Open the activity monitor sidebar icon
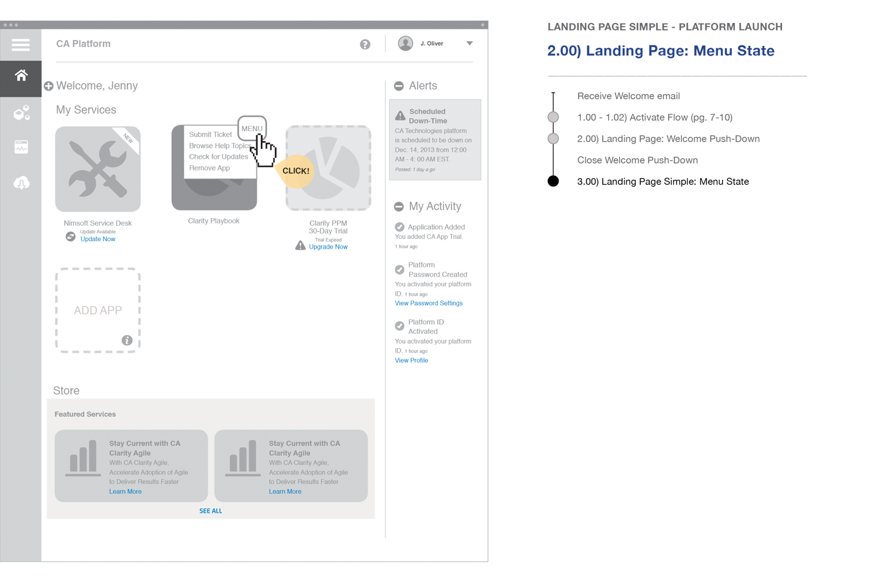This screenshot has height=588, width=882. pyautogui.click(x=21, y=147)
